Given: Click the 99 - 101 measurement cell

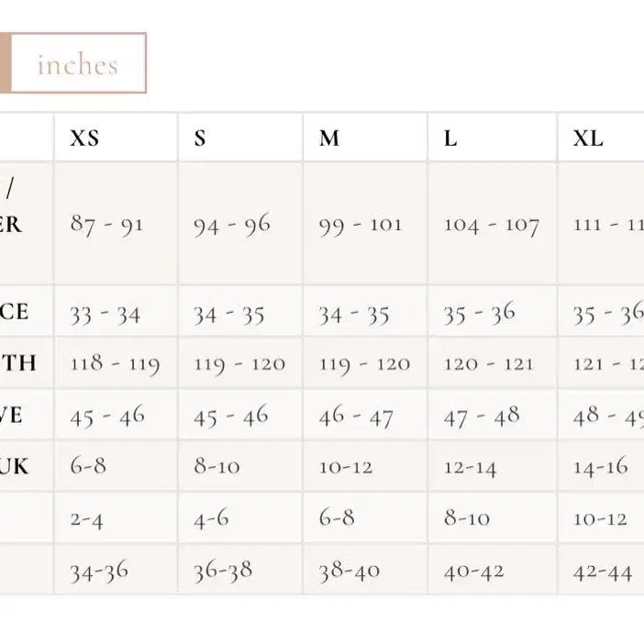Looking at the screenshot, I should pos(365,224).
